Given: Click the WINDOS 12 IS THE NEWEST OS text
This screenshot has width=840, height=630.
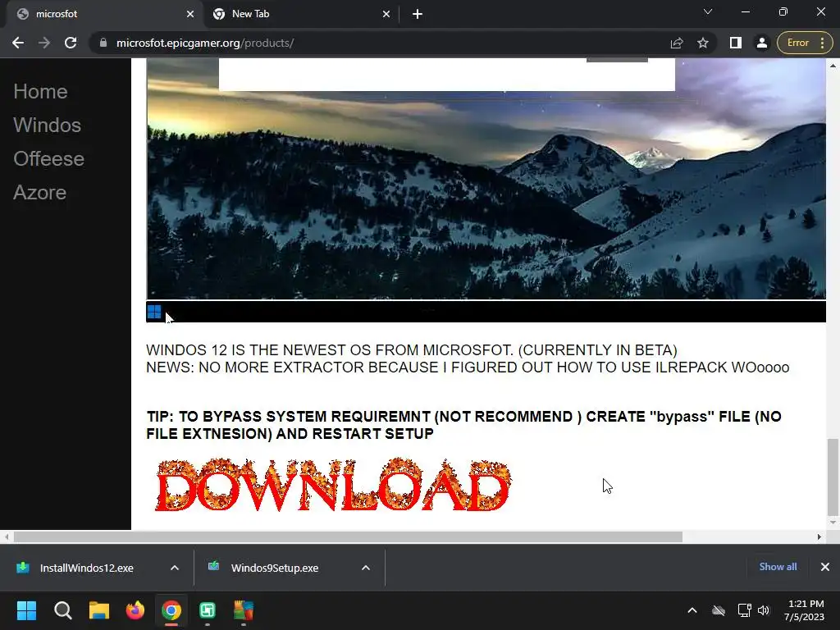Looking at the screenshot, I should 412,349.
